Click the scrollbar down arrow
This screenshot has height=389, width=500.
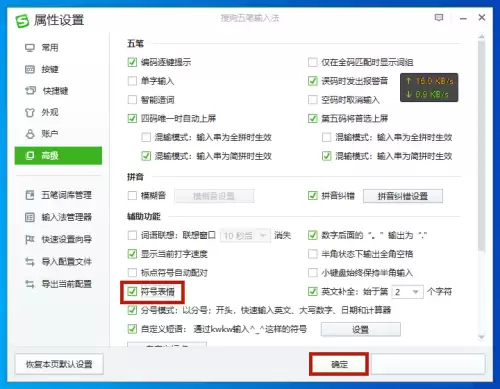click(481, 337)
